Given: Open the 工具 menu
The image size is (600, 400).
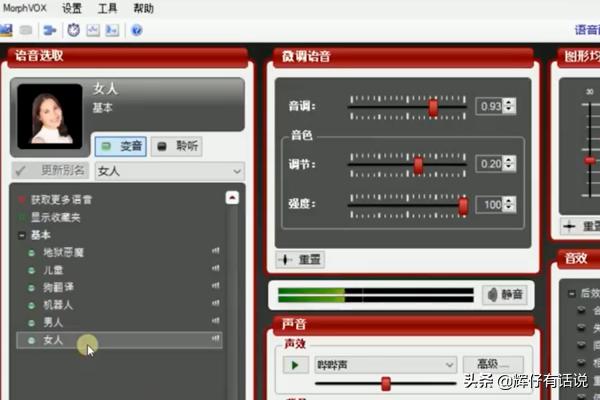Looking at the screenshot, I should coord(107,8).
